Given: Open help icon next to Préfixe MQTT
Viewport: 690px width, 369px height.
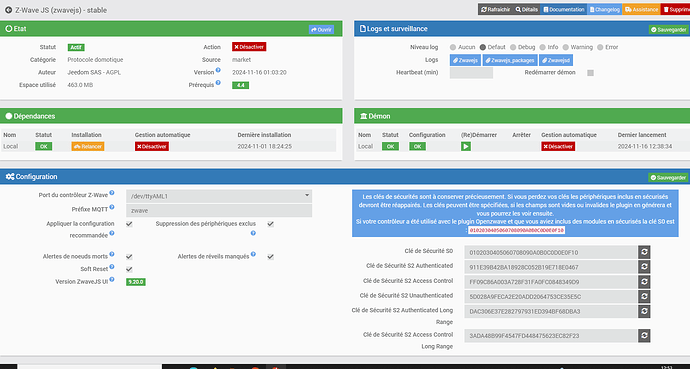Looking at the screenshot, I should pos(112,207).
